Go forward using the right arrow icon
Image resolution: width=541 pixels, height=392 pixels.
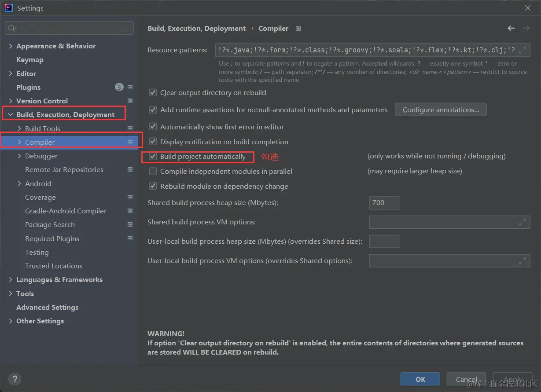[x=526, y=28]
